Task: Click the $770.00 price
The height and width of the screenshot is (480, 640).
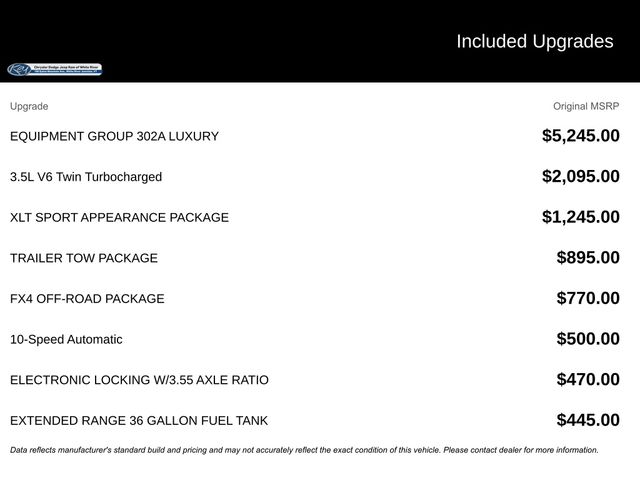Action: click(x=588, y=299)
